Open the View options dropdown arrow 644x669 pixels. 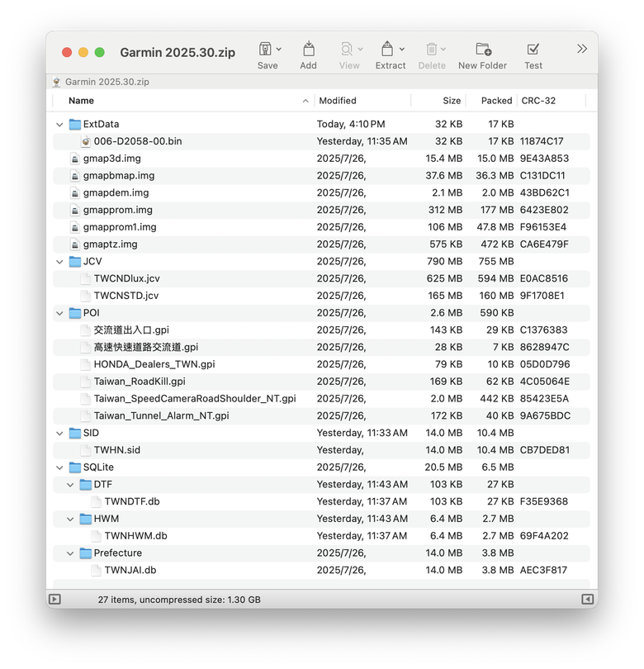[360, 50]
